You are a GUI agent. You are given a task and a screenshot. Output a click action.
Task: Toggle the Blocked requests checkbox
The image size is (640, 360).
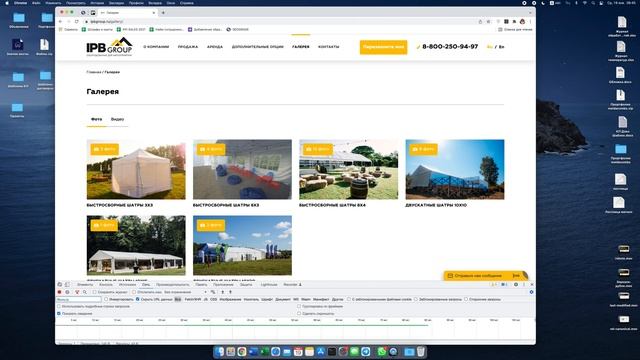[416, 299]
